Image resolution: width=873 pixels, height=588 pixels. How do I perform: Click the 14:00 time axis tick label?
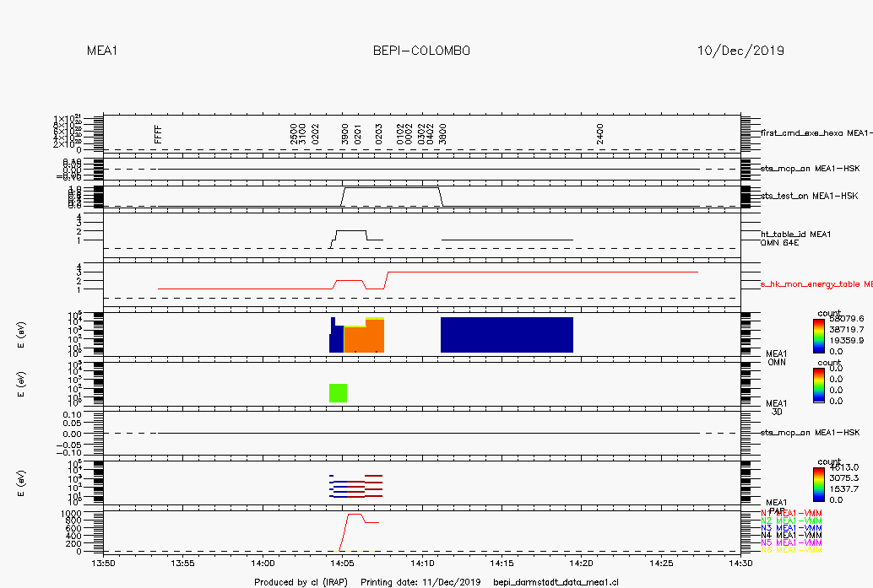coord(263,563)
